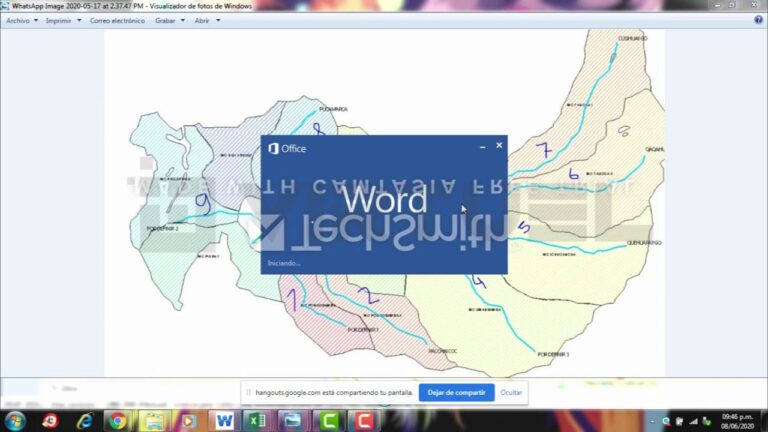Launch Internet Explorer from taskbar
This screenshot has width=768, height=432.
click(85, 421)
